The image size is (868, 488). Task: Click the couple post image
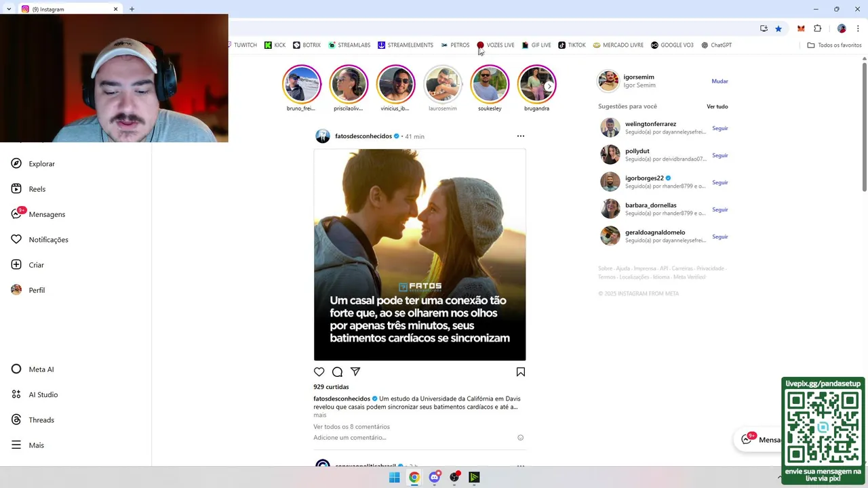420,255
